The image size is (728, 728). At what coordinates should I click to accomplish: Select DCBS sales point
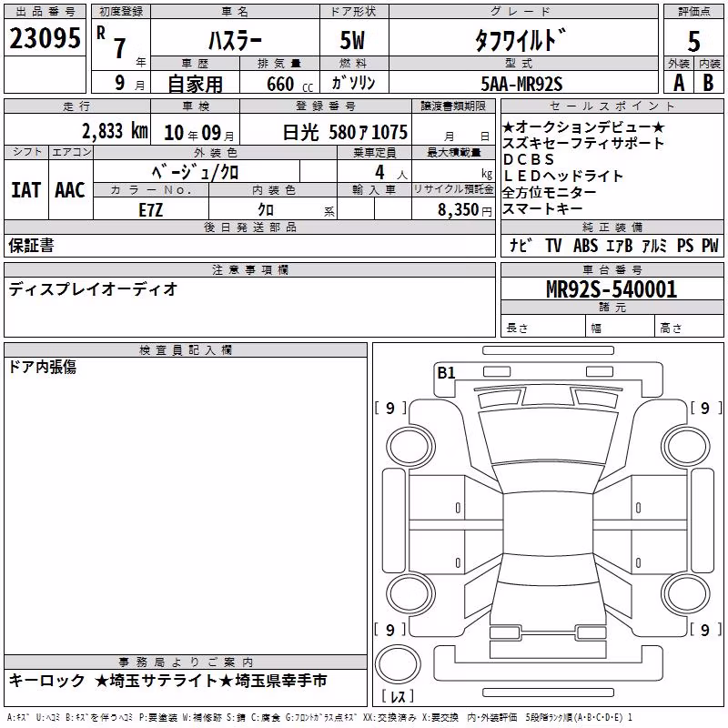[529, 159]
